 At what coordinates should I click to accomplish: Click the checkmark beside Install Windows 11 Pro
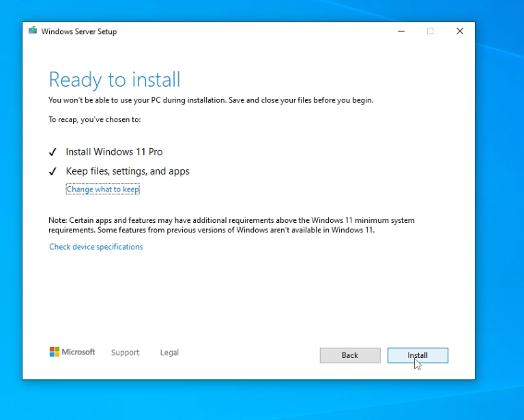[53, 152]
